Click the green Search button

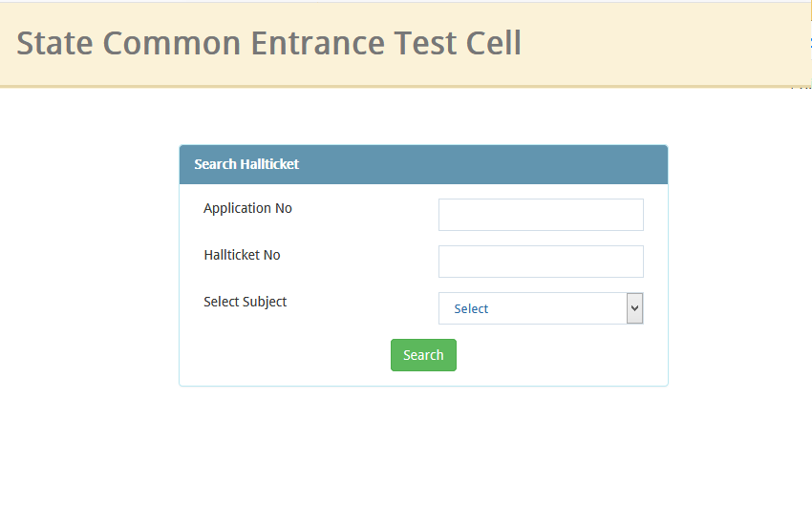(423, 355)
